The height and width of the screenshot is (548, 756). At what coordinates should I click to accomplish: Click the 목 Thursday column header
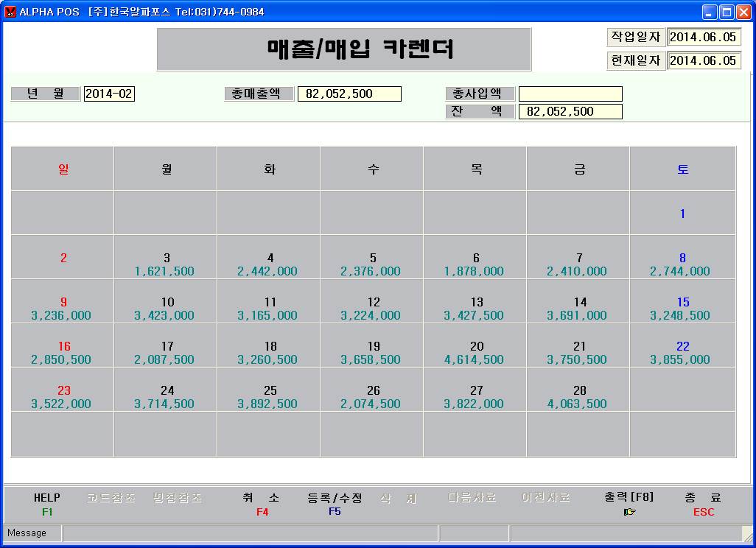[475, 169]
